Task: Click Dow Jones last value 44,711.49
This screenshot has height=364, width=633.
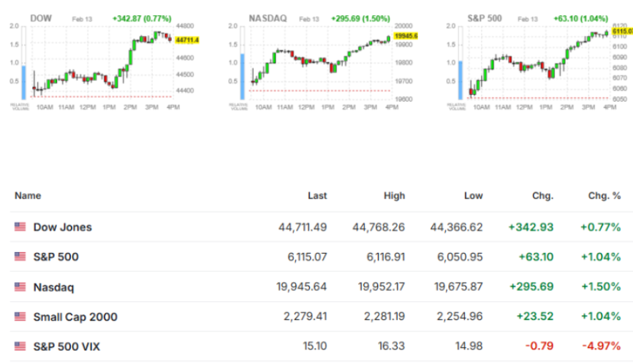Action: pyautogui.click(x=303, y=227)
